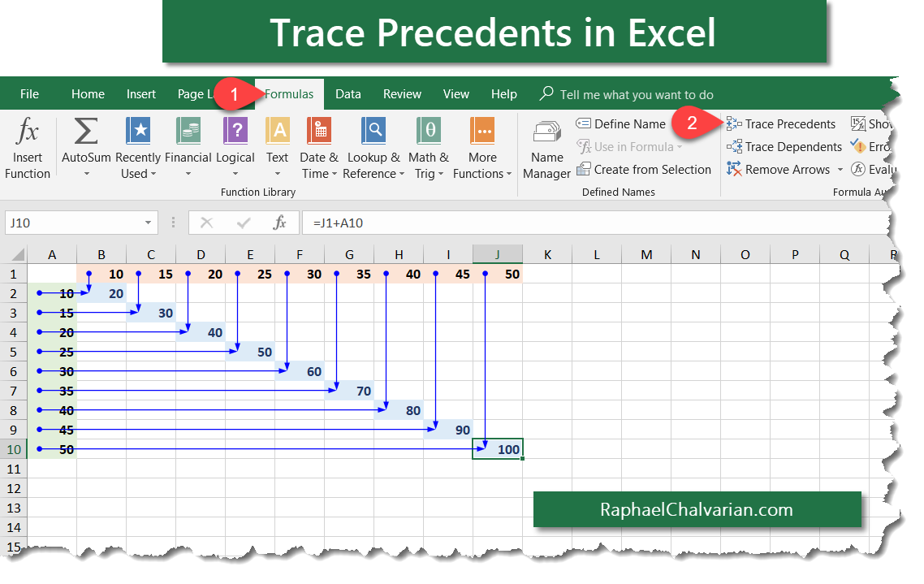Click the Tell me search box
This screenshot has height=584, width=924.
(x=627, y=94)
